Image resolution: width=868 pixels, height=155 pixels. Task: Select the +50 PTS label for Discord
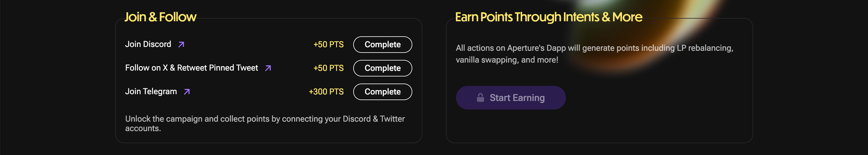click(328, 45)
